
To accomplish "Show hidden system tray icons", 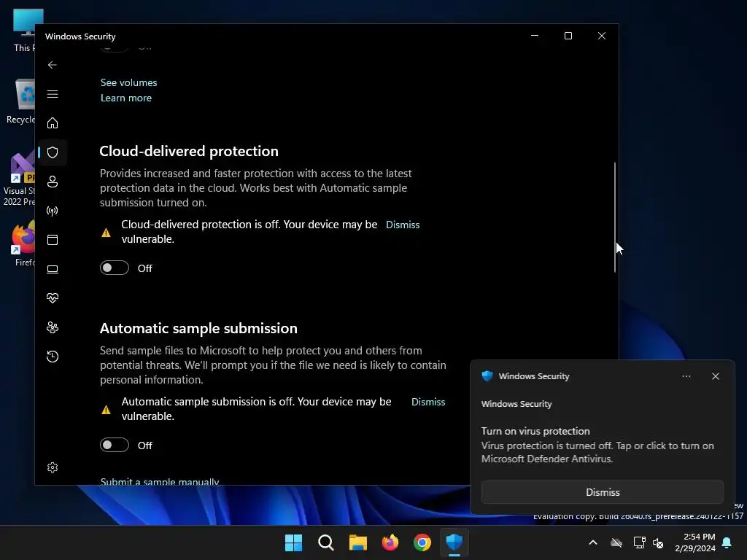I will click(593, 542).
